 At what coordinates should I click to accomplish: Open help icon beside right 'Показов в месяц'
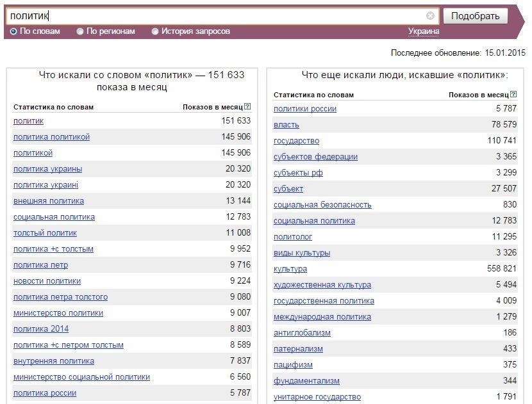(513, 94)
